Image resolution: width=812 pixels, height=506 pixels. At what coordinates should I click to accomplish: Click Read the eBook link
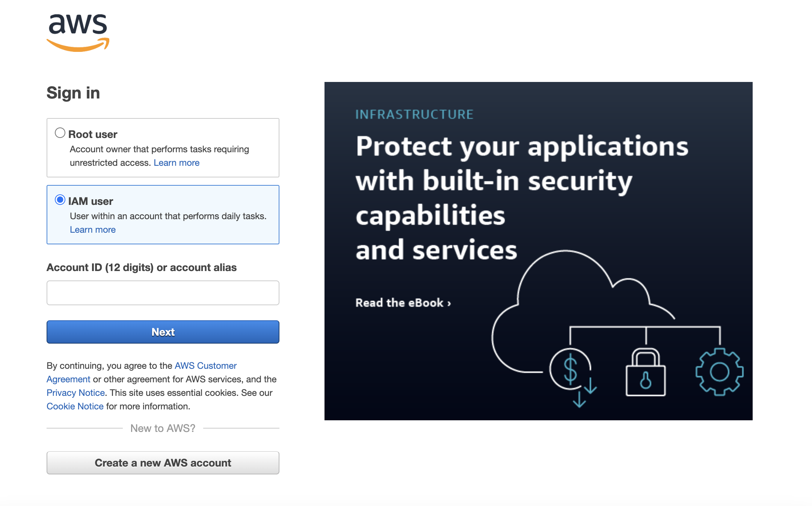pyautogui.click(x=400, y=303)
